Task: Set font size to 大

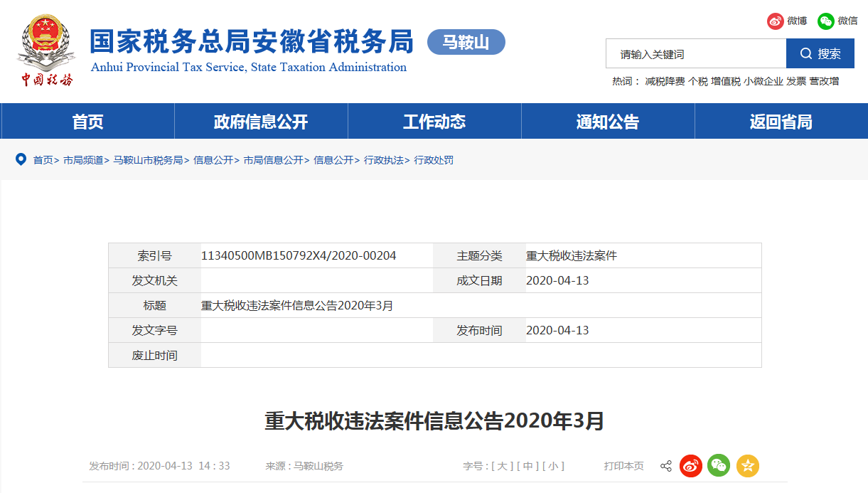Action: [x=501, y=466]
